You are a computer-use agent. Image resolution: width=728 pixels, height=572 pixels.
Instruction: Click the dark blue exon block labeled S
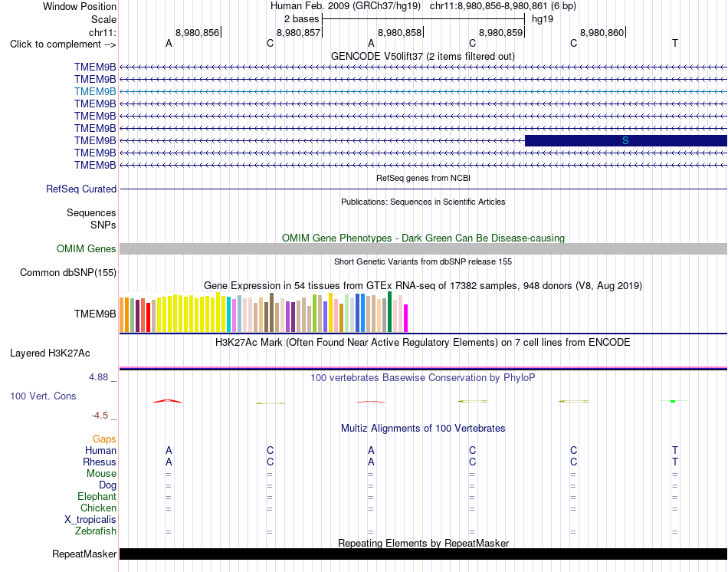click(625, 140)
